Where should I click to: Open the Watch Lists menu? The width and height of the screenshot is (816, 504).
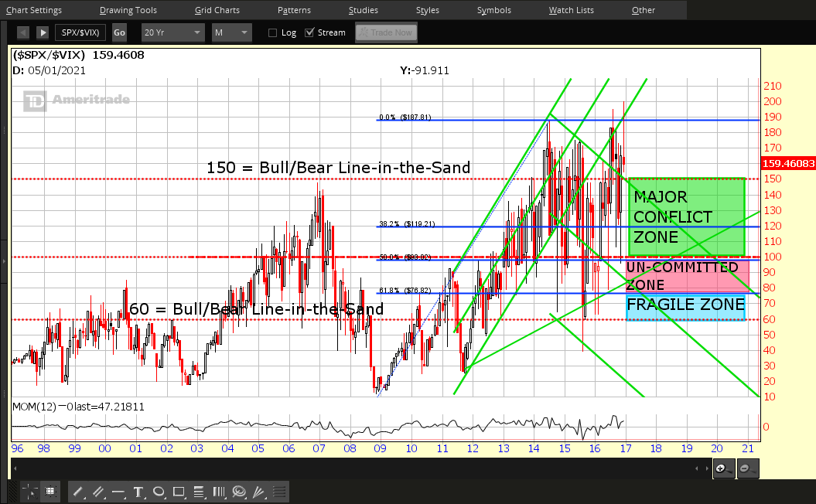(571, 10)
